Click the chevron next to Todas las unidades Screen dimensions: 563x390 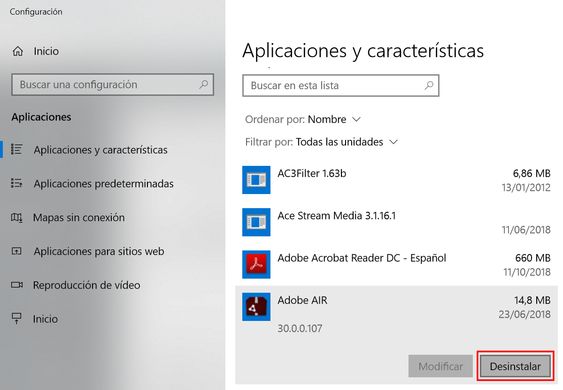pos(394,142)
